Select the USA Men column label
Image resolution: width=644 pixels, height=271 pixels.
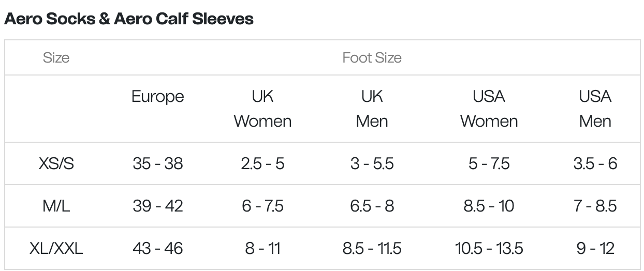point(595,109)
